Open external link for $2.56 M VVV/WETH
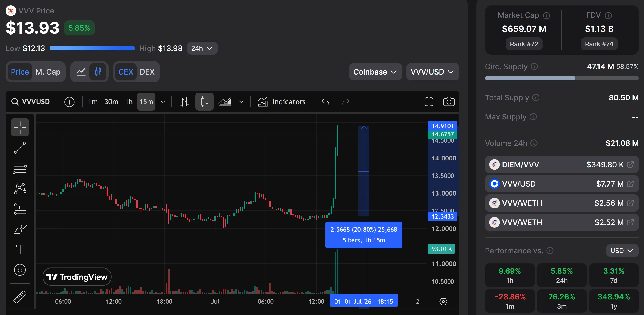This screenshot has width=644, height=315. click(x=630, y=203)
